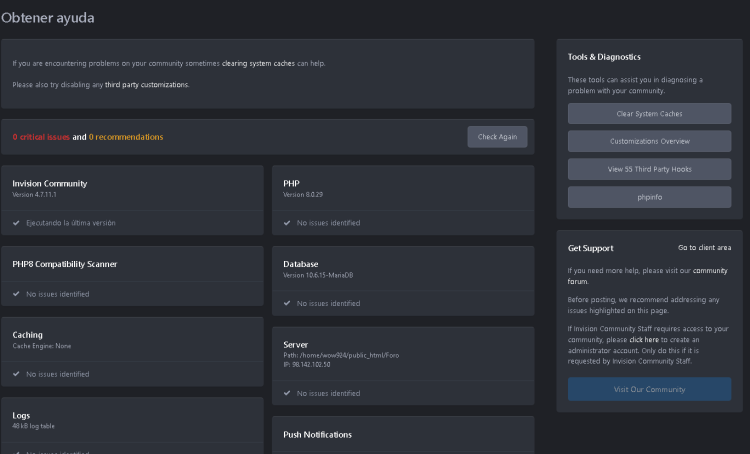Screen dimensions: 750x454
Task: Follow the Go to client area link
Action: click(704, 247)
